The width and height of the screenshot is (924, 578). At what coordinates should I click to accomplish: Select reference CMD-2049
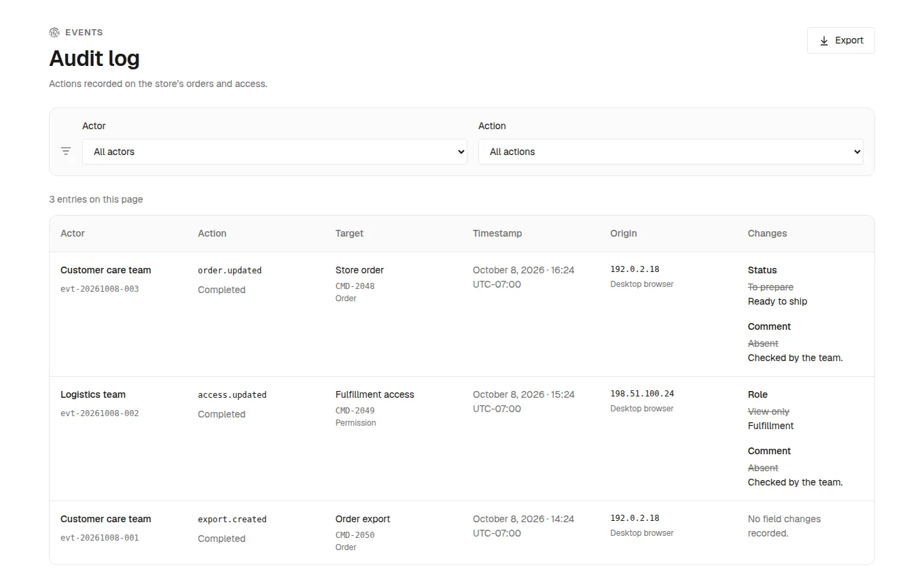(355, 411)
